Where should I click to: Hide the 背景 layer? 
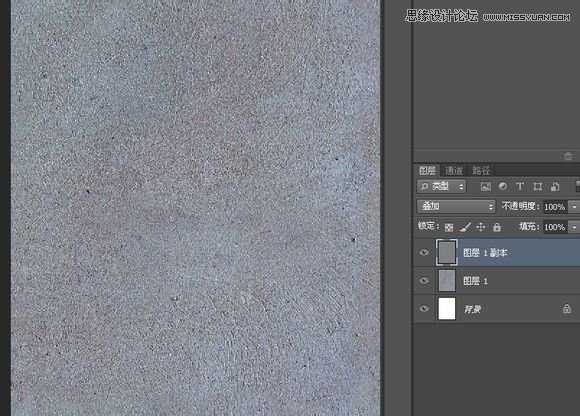pyautogui.click(x=424, y=308)
